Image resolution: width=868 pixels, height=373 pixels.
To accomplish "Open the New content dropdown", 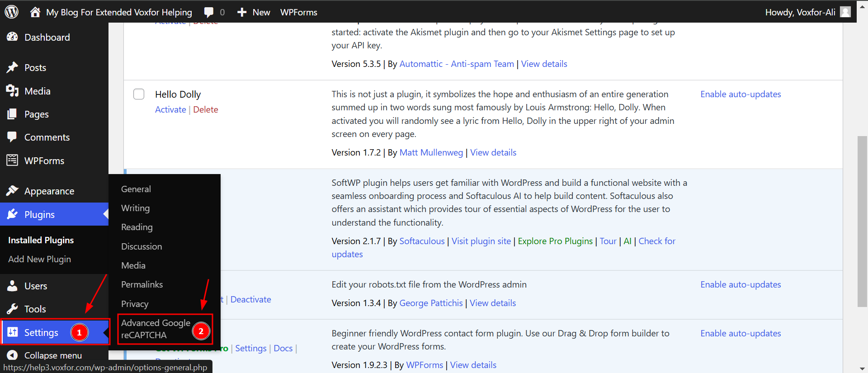I will tap(254, 12).
